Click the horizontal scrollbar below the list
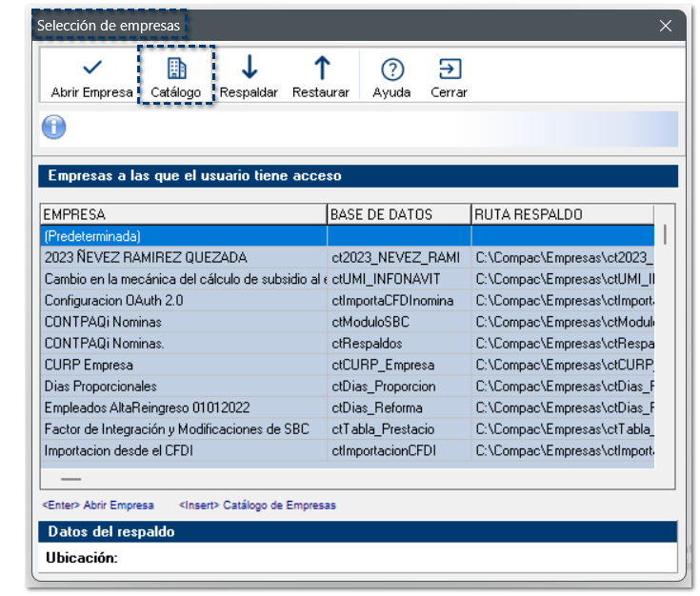Image resolution: width=700 pixels, height=596 pixels. click(x=71, y=479)
